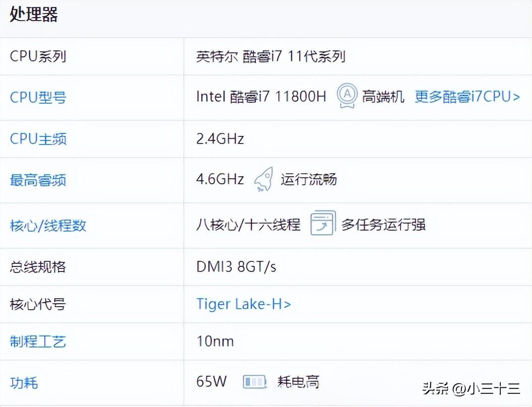Click the 总线规格 row label
The width and height of the screenshot is (532, 407).
click(38, 267)
